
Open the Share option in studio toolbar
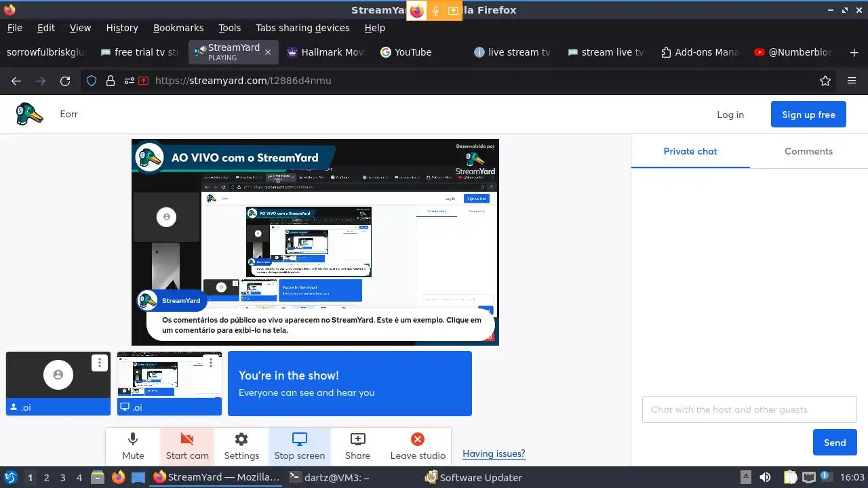pyautogui.click(x=357, y=446)
